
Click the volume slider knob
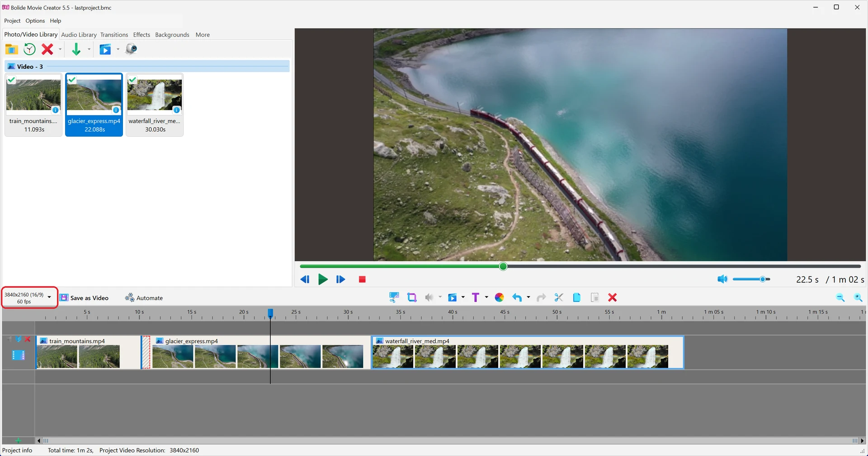(x=763, y=279)
